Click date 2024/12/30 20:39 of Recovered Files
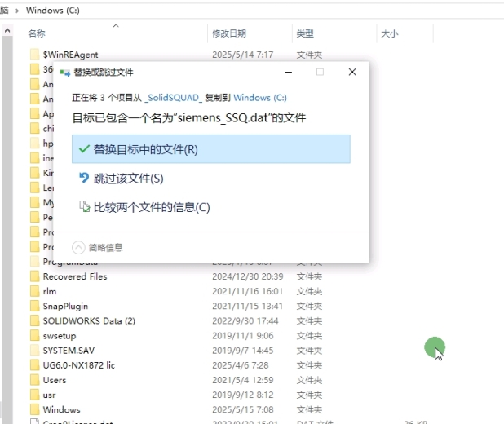 point(247,276)
